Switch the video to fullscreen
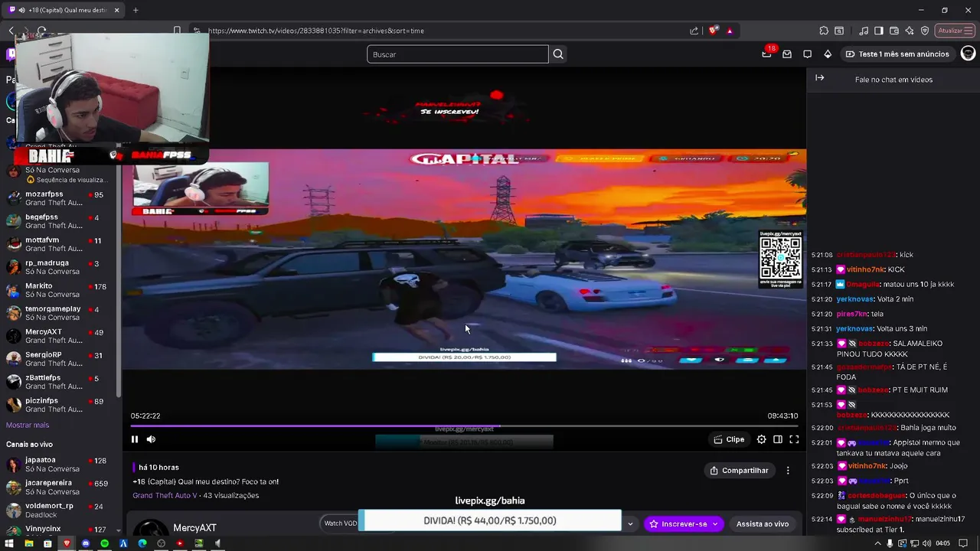Image resolution: width=980 pixels, height=551 pixels. click(794, 439)
